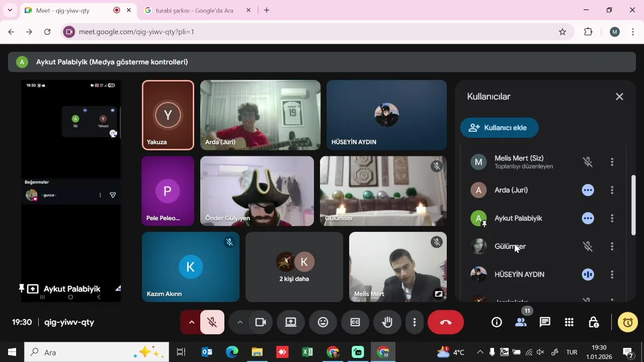Click picture-in-picture icon on Melis Mert tile
The height and width of the screenshot is (362, 644).
pos(439,294)
